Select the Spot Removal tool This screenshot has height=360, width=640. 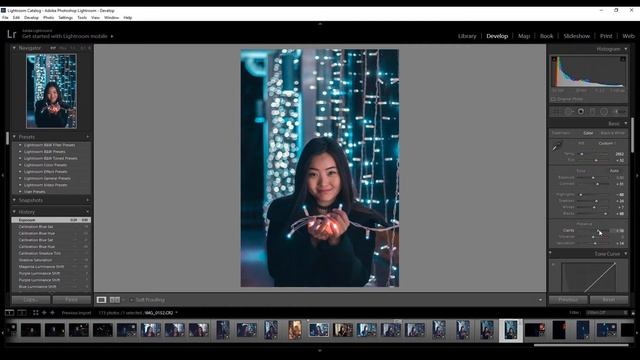[x=569, y=111]
